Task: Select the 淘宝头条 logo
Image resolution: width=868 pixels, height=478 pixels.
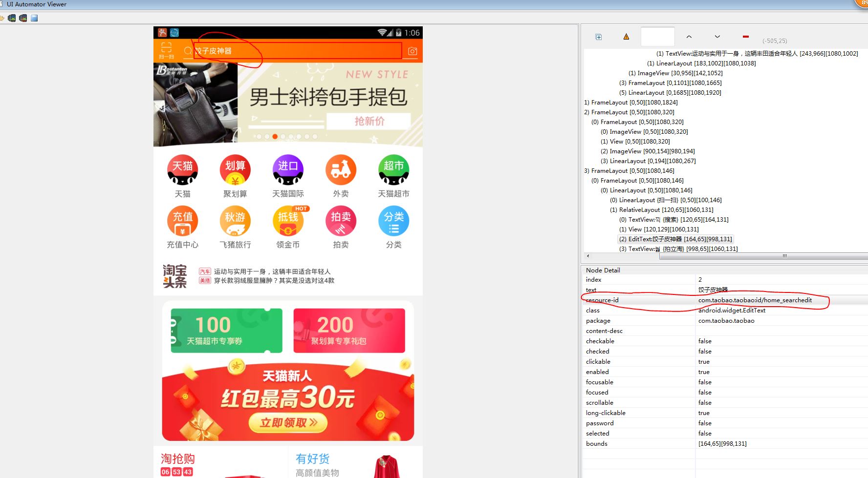Action: coord(175,276)
